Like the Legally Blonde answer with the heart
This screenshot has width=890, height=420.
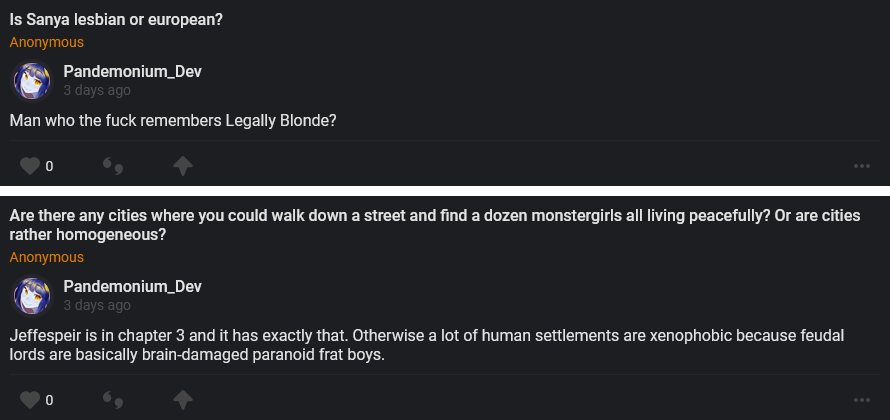pos(30,166)
